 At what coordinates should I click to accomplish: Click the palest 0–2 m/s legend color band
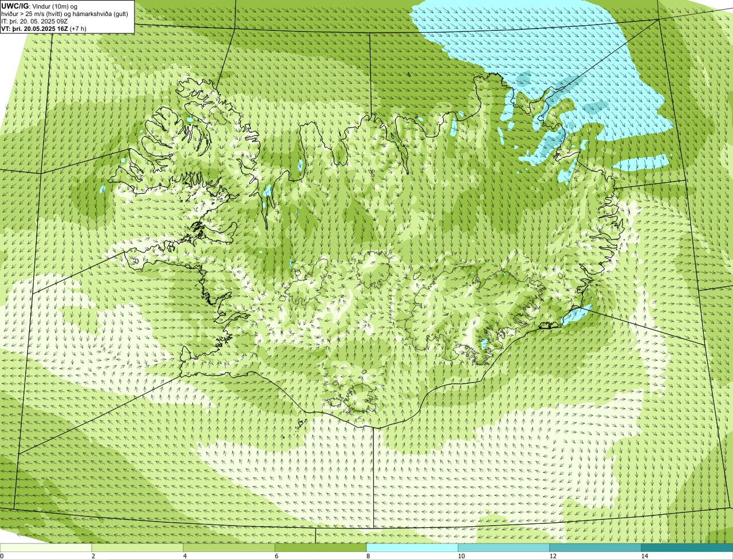(x=46, y=548)
